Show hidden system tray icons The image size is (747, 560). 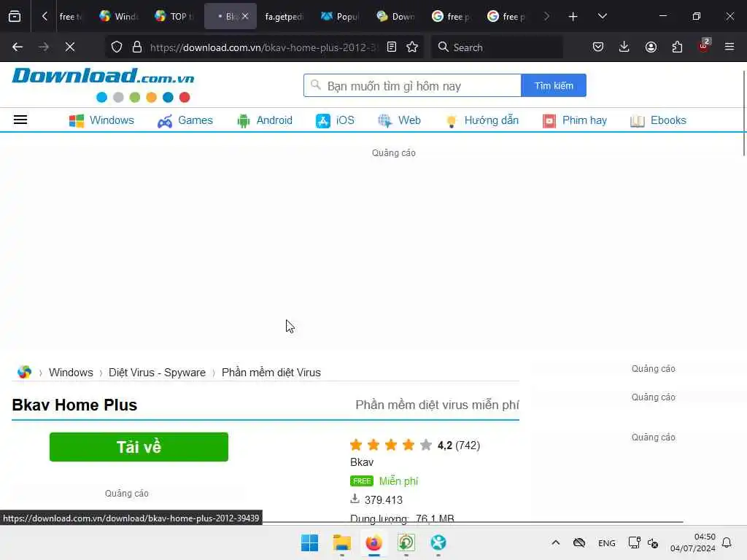click(x=555, y=542)
